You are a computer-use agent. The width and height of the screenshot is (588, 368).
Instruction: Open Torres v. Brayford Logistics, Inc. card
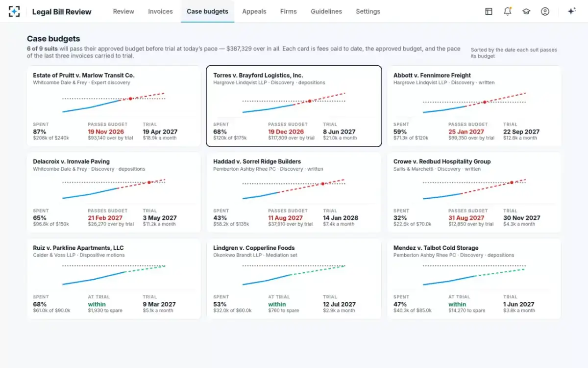coord(294,106)
